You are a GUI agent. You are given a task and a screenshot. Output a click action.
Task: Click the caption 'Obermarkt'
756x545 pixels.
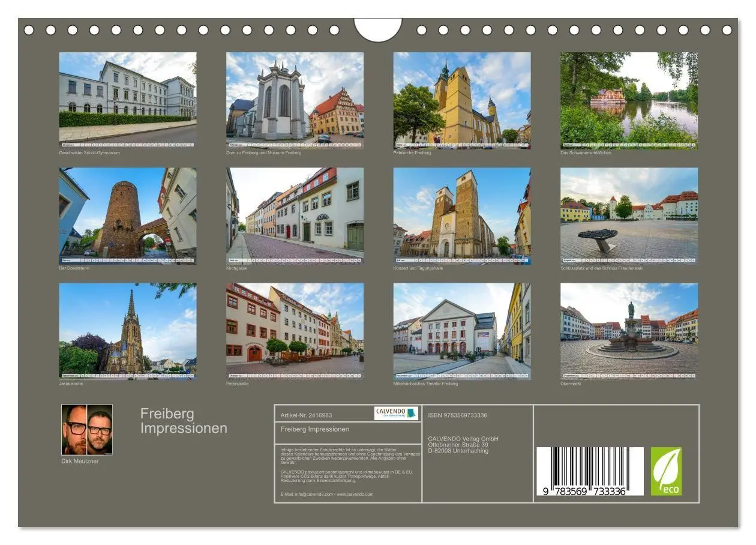[x=571, y=384]
